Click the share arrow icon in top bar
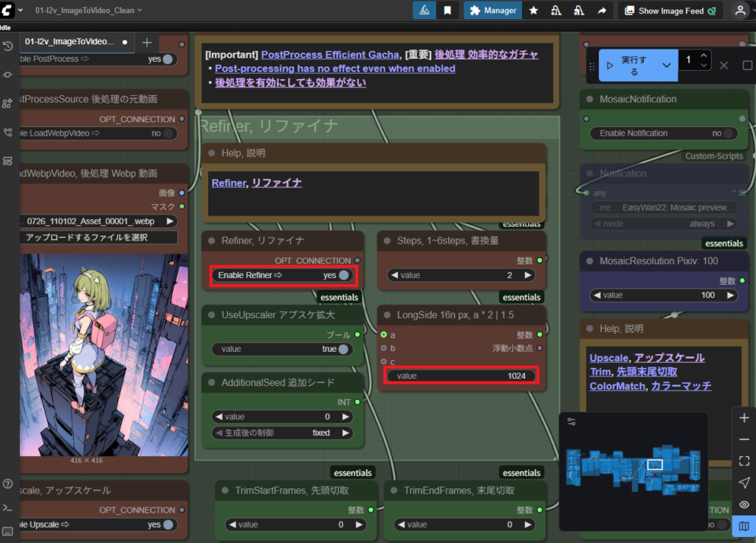Image resolution: width=756 pixels, height=543 pixels. coord(602,10)
